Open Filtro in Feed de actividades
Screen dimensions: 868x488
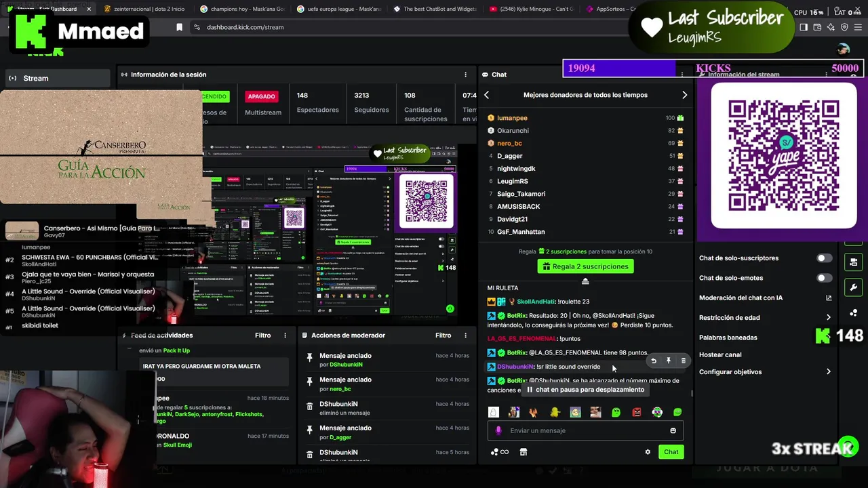click(x=263, y=335)
